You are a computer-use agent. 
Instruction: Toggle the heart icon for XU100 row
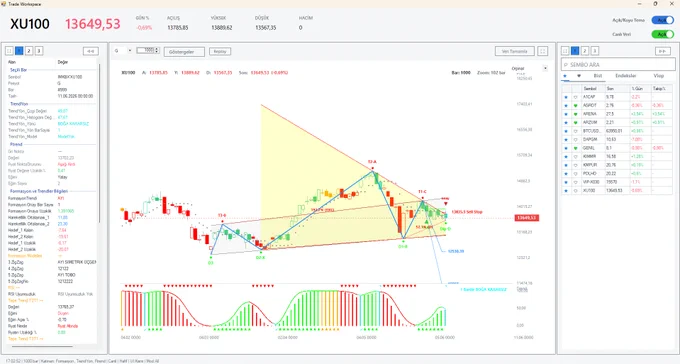575,190
